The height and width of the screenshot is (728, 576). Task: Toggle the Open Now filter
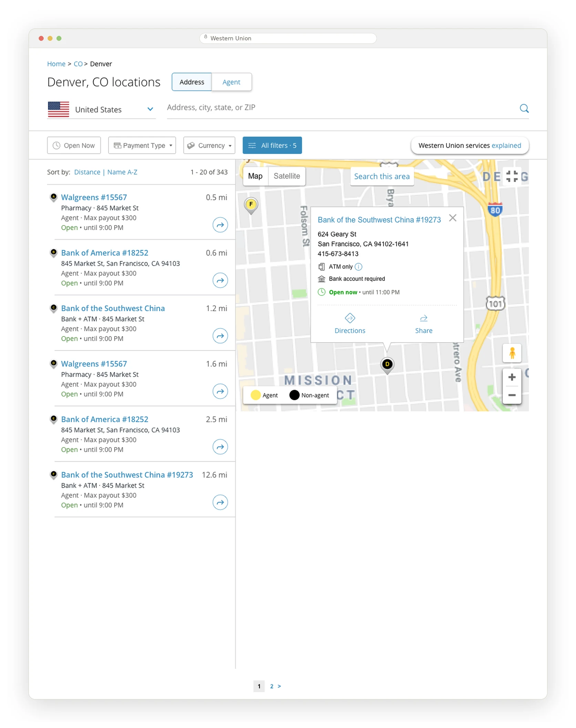click(x=74, y=145)
